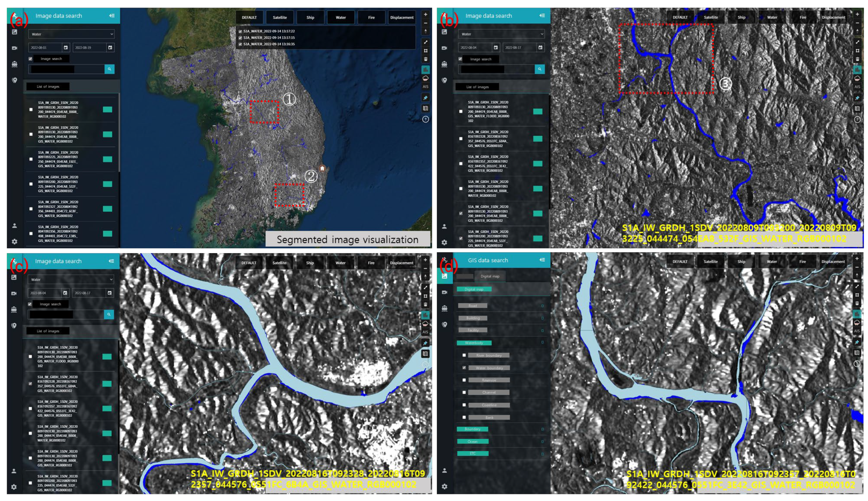This screenshot has height=501, width=868.
Task: Switch to the Digital map tab
Action: [x=490, y=276]
